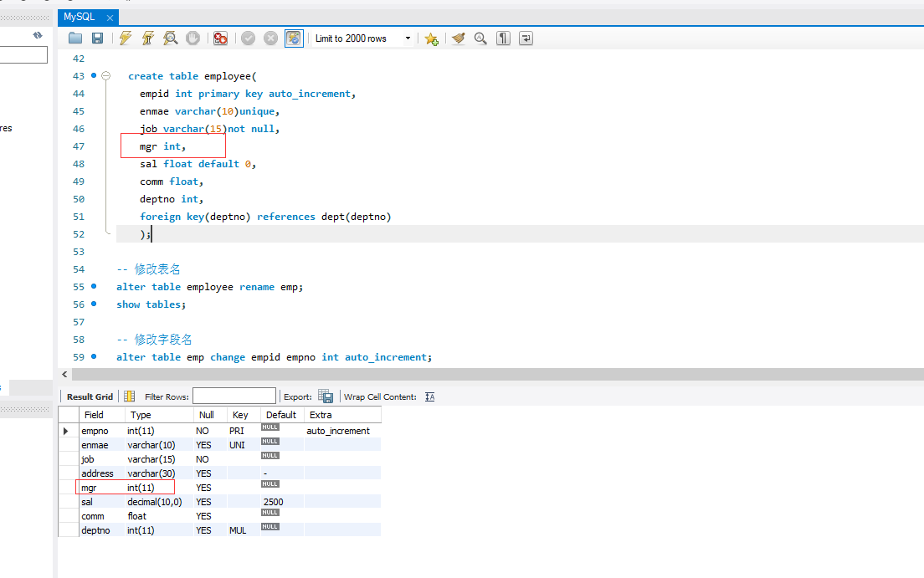This screenshot has width=924, height=578.
Task: Stop query execution with the hand icon
Action: point(192,38)
